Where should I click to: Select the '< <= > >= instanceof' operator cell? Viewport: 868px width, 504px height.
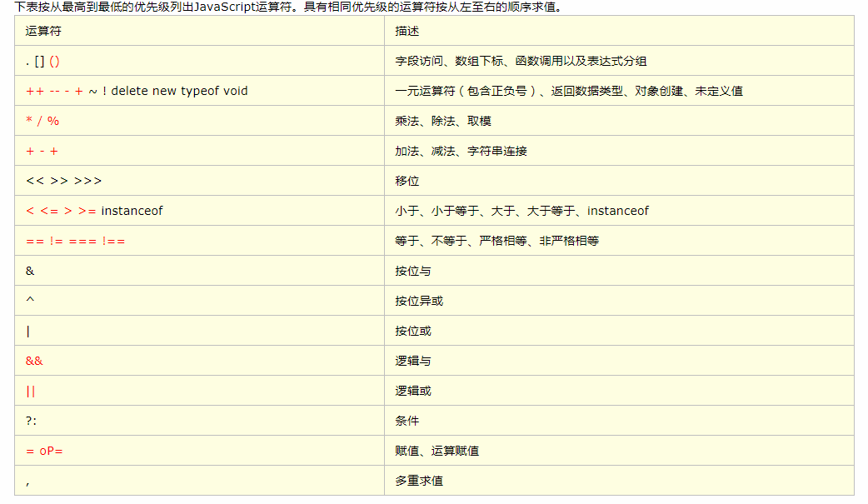click(199, 211)
